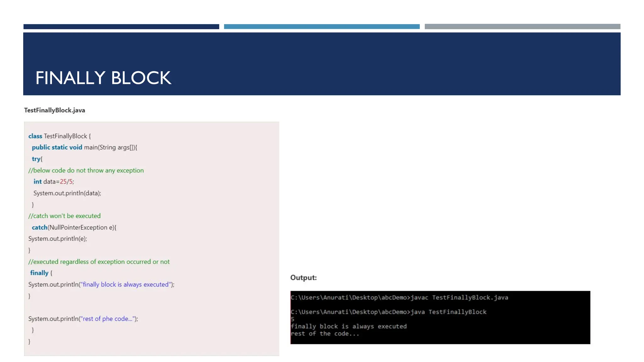
Task: Click the light blue header bar segment
Action: pos(321,27)
